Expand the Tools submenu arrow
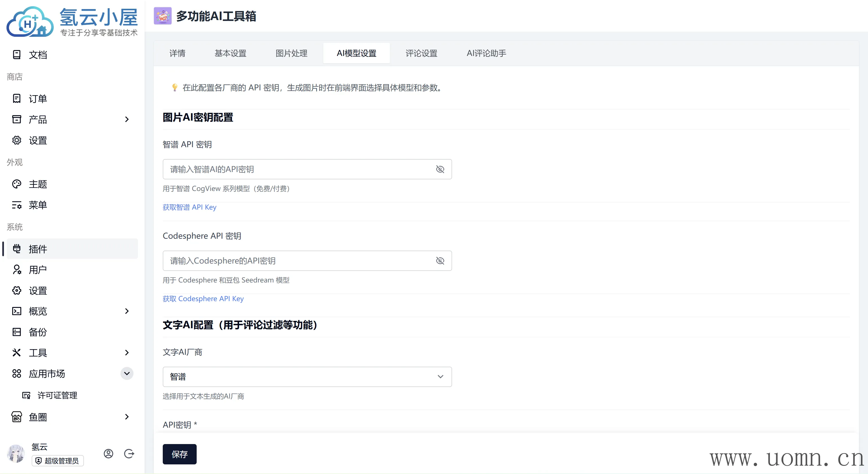The image size is (868, 474). pyautogui.click(x=127, y=352)
